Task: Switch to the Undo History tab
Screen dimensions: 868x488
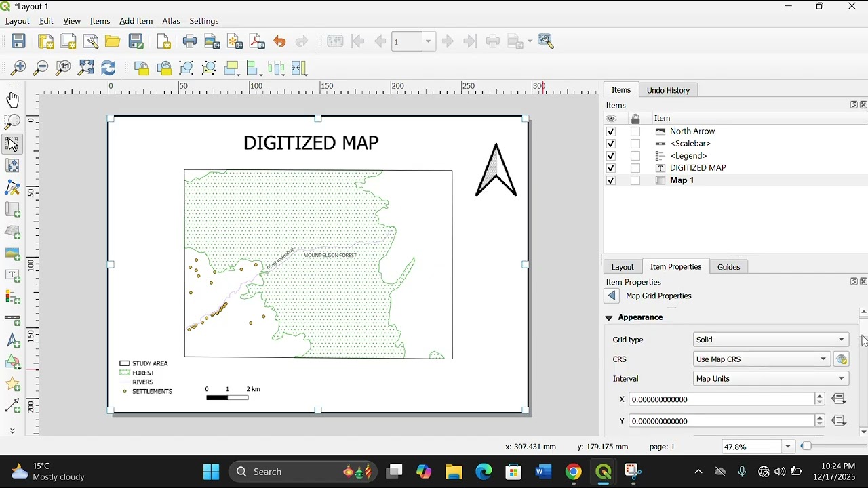Action: pyautogui.click(x=668, y=90)
